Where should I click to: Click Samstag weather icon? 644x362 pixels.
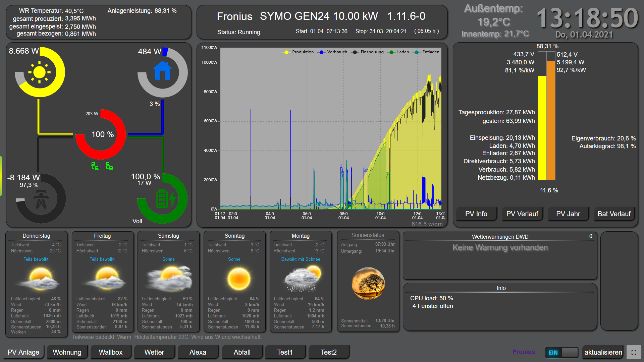point(170,278)
